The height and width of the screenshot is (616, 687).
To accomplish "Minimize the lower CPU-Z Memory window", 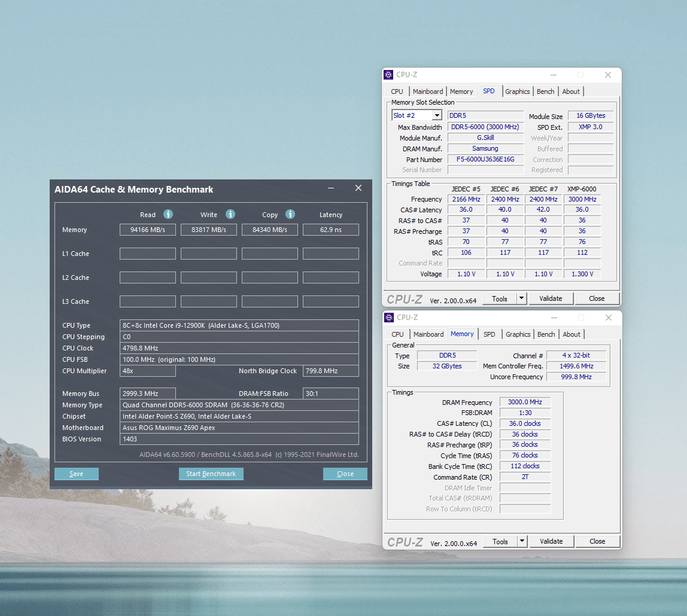I will point(554,318).
